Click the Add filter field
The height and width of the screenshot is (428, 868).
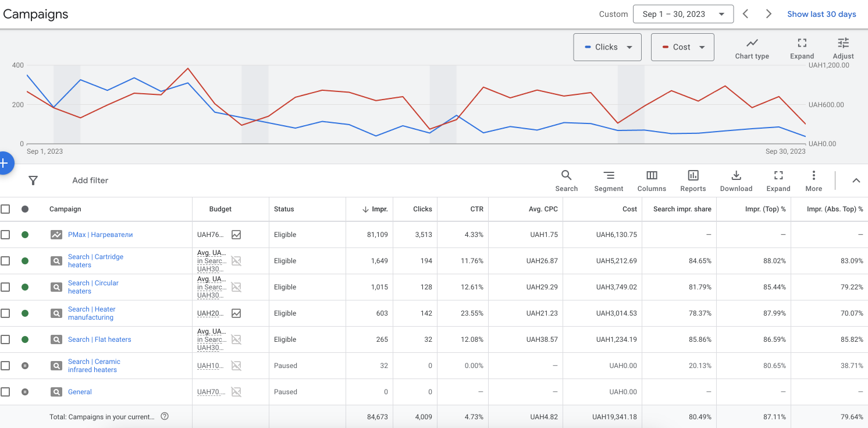pos(90,181)
